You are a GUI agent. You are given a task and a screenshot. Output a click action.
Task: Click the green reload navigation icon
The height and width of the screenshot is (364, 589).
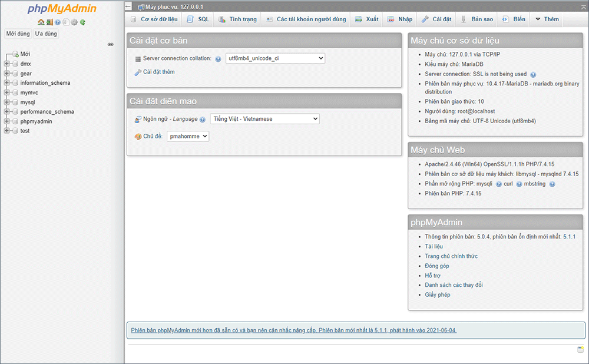click(x=82, y=22)
